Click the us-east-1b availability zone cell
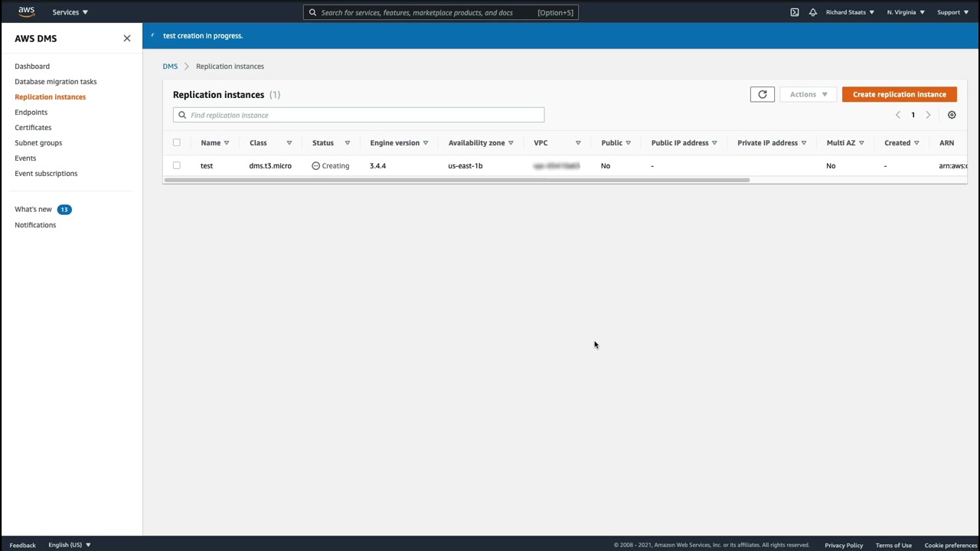 (x=465, y=166)
